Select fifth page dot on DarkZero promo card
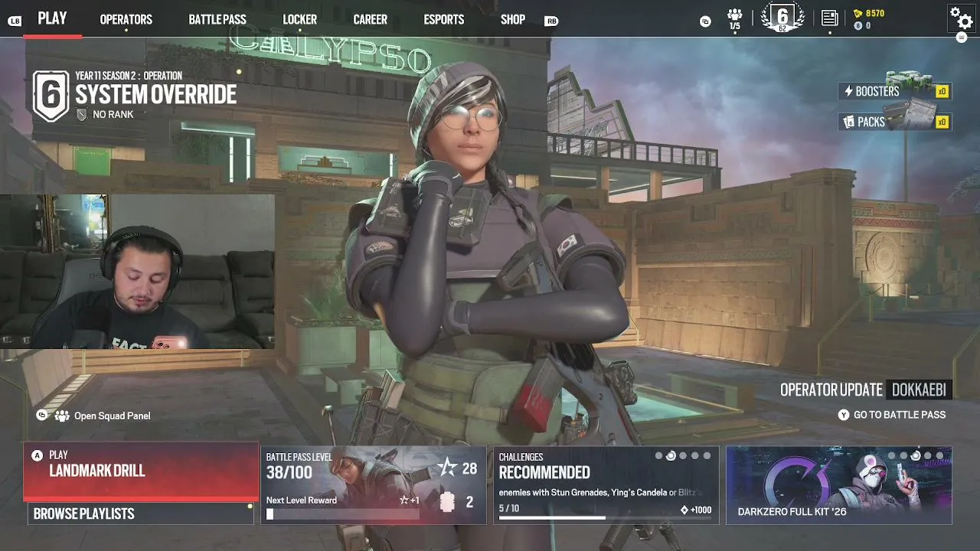 tap(939, 456)
